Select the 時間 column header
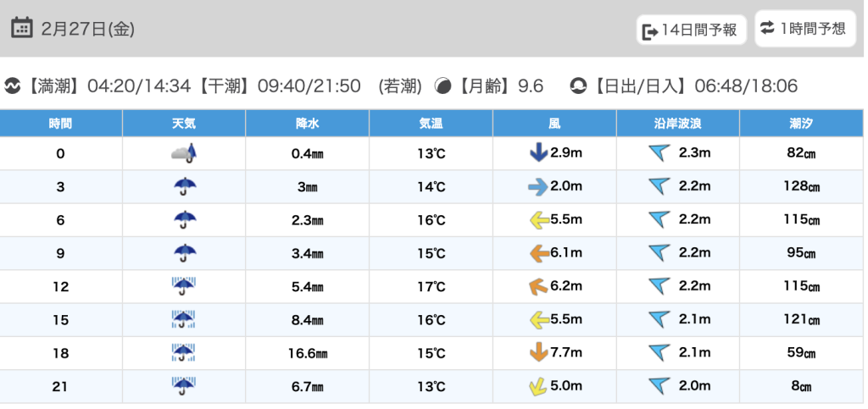 [61, 123]
